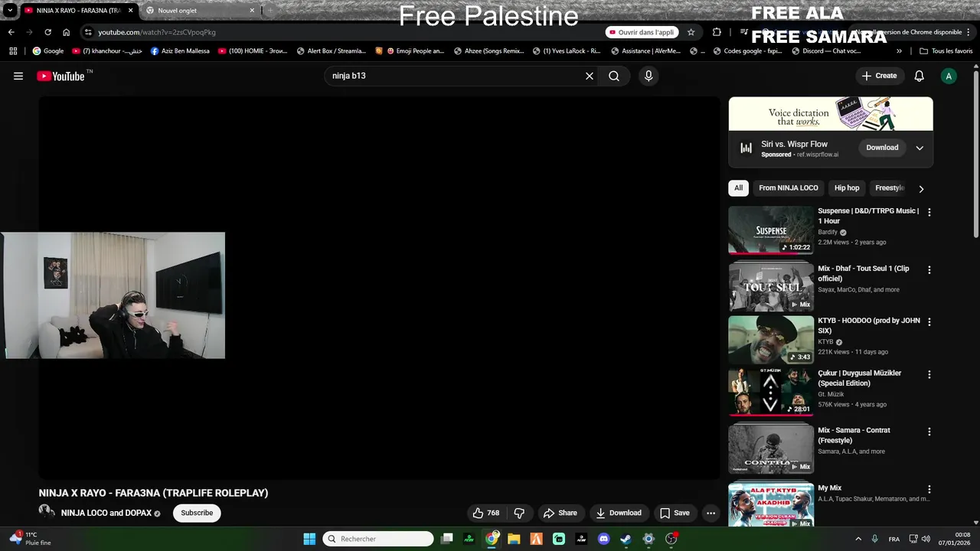The height and width of the screenshot is (551, 980).
Task: Download the video
Action: [618, 513]
